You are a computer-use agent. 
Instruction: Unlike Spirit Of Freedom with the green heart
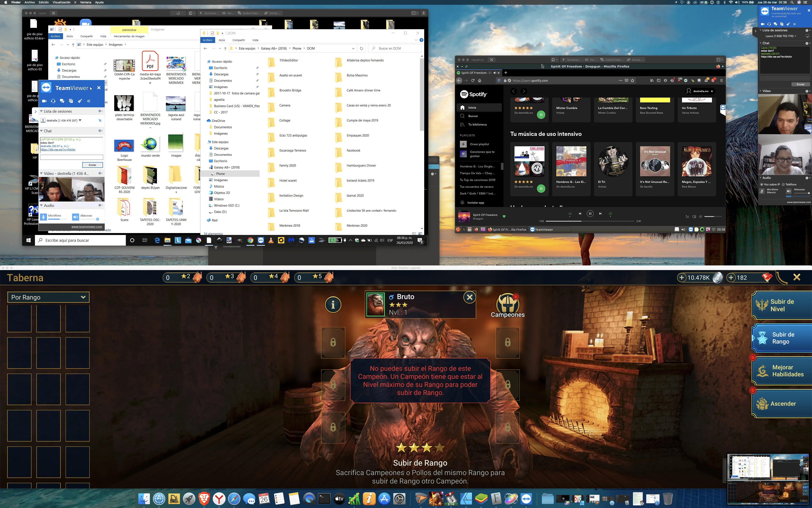coord(504,216)
